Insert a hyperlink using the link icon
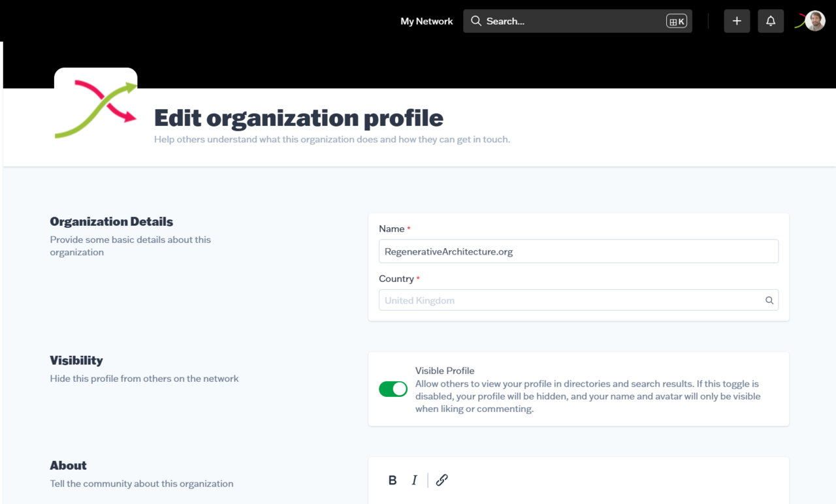Image resolution: width=836 pixels, height=504 pixels. [442, 480]
